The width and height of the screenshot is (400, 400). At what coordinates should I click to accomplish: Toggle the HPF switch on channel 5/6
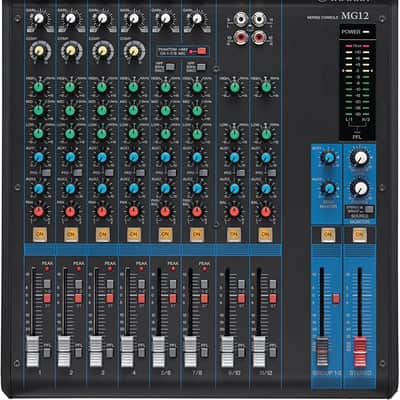point(170,67)
